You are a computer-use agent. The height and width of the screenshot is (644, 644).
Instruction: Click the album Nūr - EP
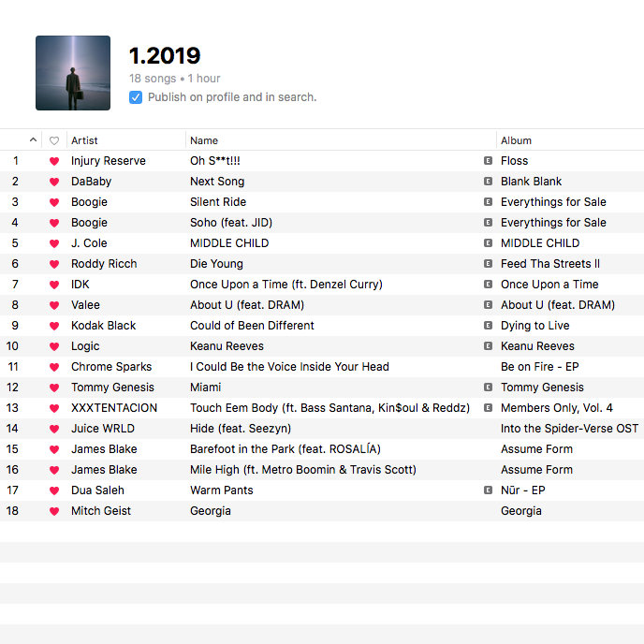tap(523, 490)
